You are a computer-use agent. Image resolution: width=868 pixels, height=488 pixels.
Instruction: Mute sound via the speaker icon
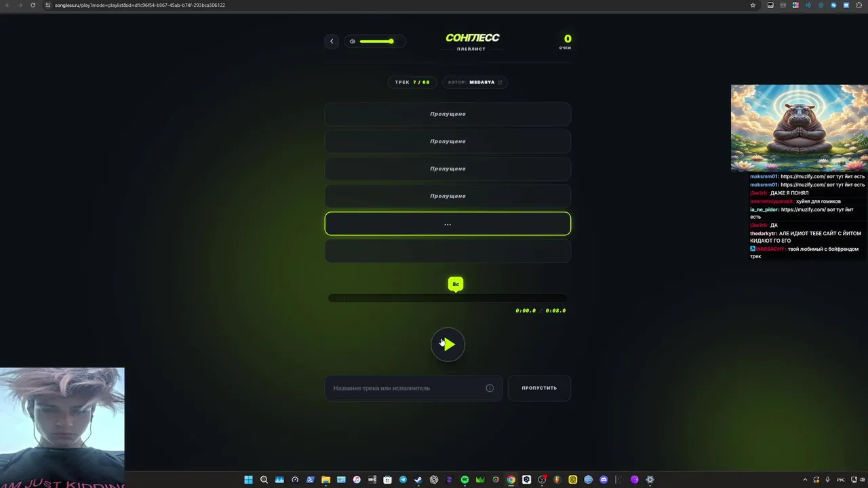click(x=352, y=41)
